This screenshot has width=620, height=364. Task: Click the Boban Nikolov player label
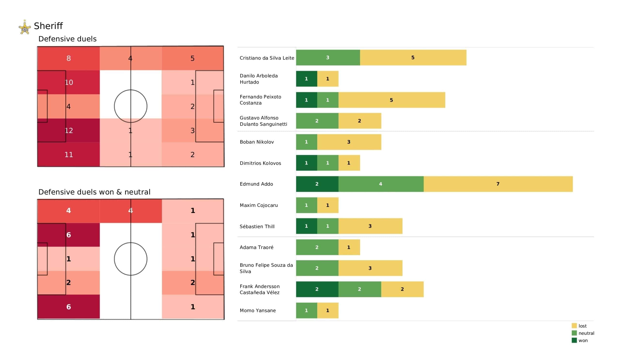click(x=257, y=142)
